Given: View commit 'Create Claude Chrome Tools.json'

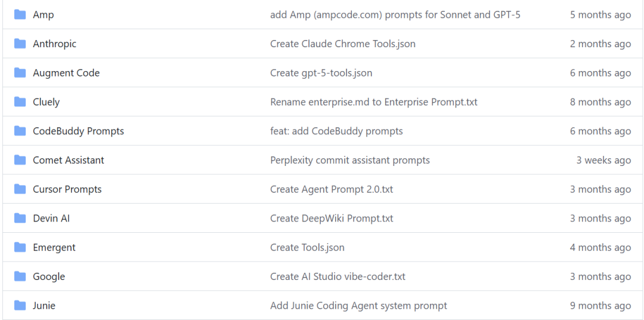Looking at the screenshot, I should point(342,44).
